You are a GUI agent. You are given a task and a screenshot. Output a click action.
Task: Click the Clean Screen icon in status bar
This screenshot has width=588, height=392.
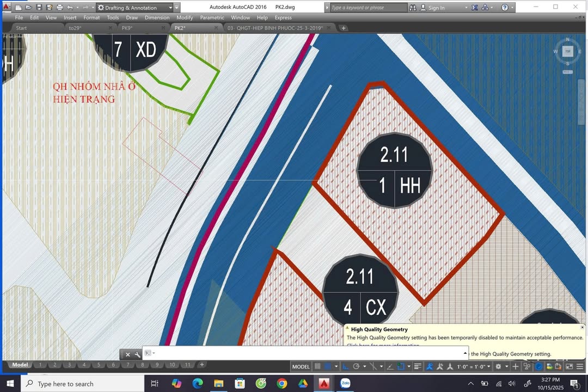tap(569, 366)
